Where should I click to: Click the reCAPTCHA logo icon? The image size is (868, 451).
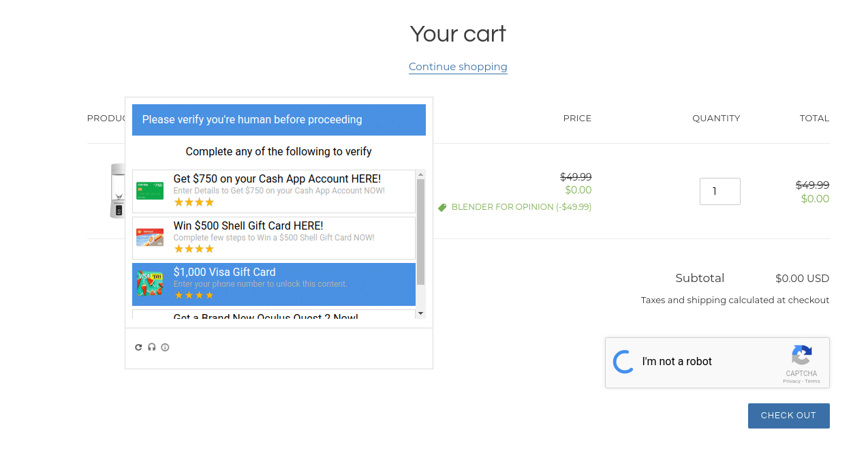pos(802,356)
